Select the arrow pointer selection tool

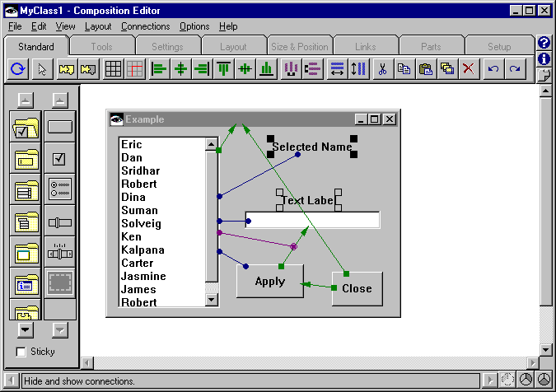(42, 68)
